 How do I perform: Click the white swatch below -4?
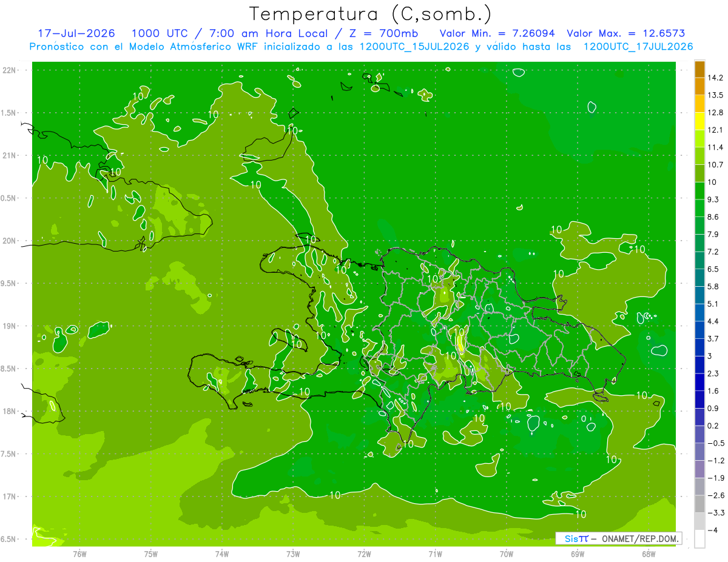coord(699,539)
